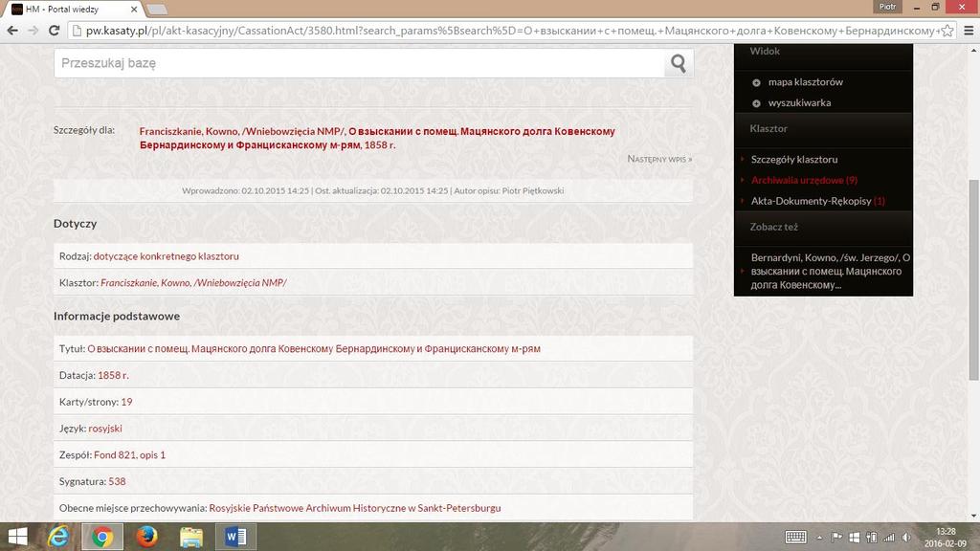Select the HM - Portal wiedzy tab

point(74,10)
